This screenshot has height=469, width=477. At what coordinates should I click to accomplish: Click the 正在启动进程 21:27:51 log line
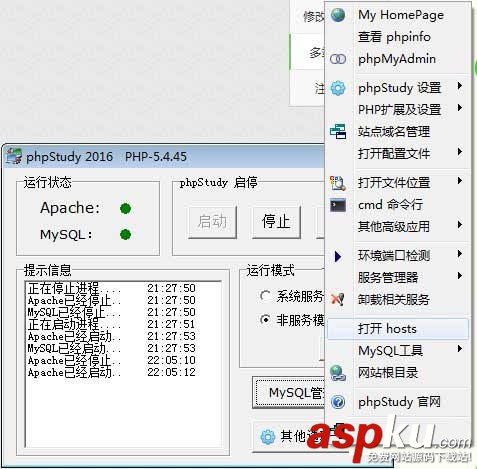112,324
